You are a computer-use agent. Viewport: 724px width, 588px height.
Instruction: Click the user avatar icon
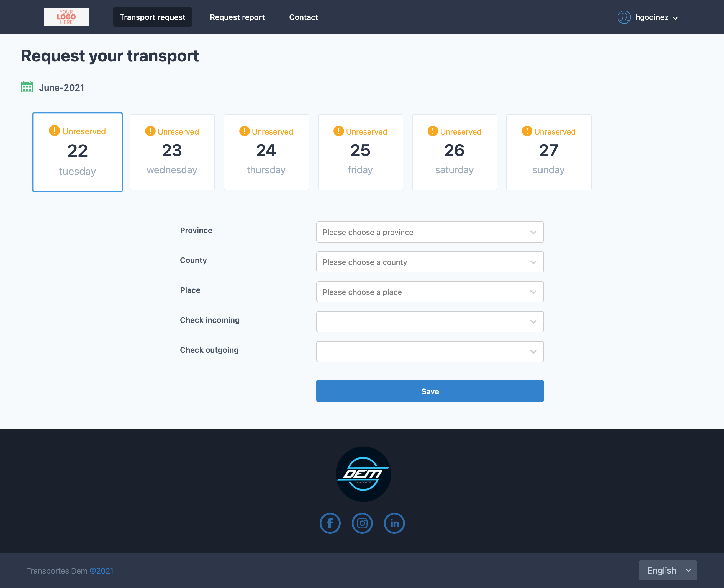point(624,17)
